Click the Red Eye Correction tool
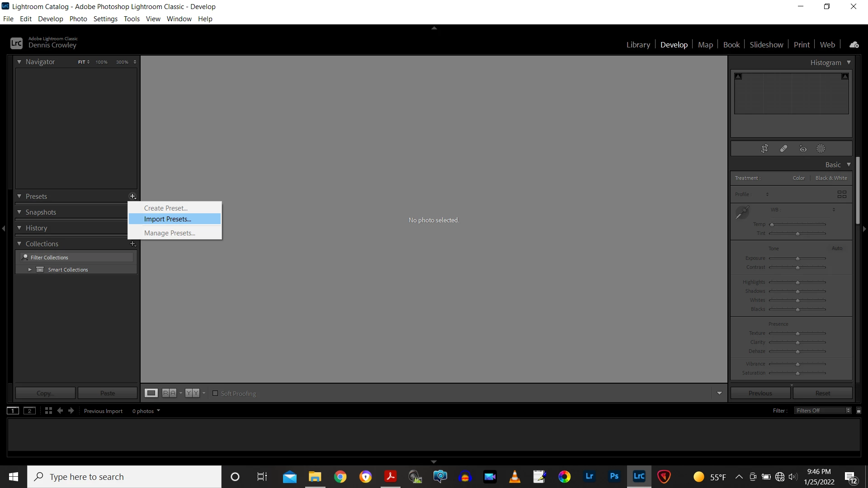Viewport: 868px width, 488px height. pos(803,149)
